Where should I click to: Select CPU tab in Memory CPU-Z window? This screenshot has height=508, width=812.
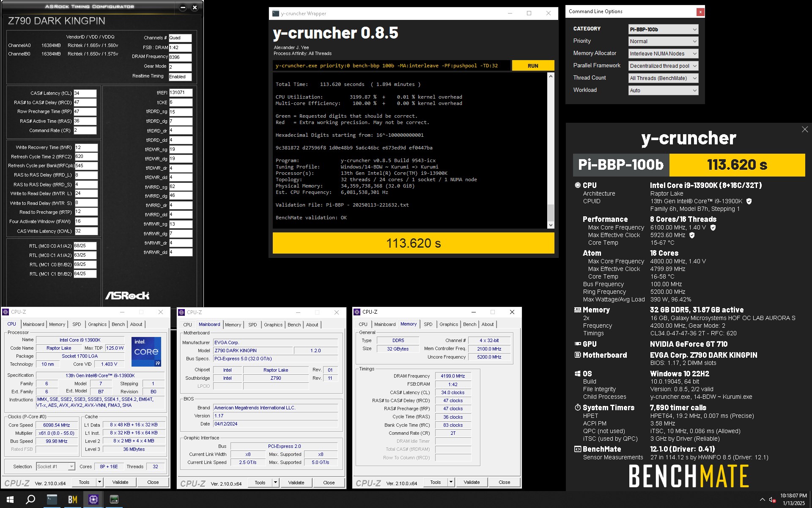pos(363,324)
